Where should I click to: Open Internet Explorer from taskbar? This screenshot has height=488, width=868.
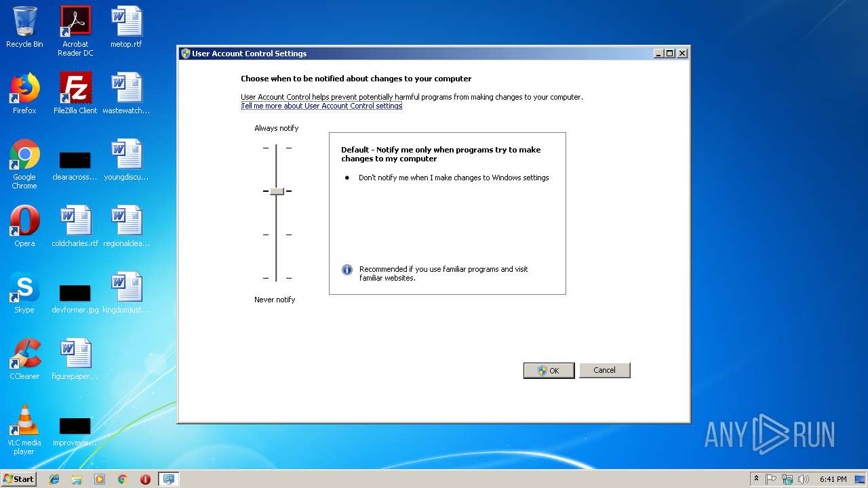[54, 479]
